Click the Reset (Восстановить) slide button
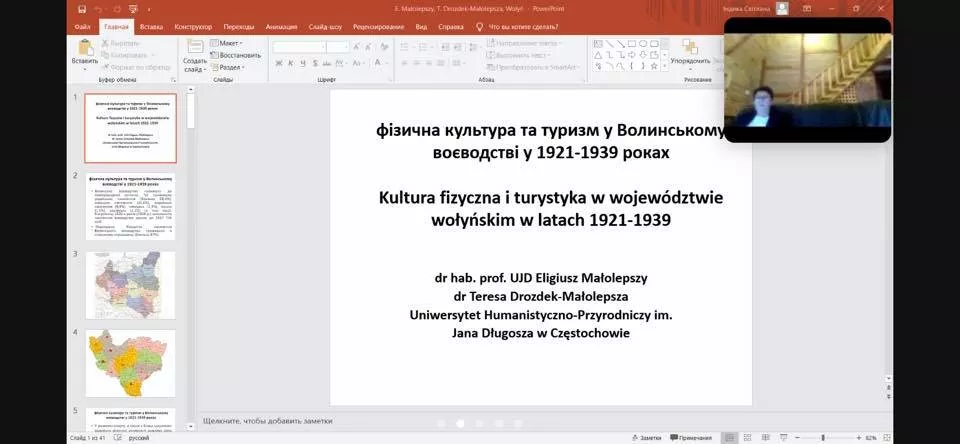This screenshot has height=444, width=960. click(x=238, y=56)
